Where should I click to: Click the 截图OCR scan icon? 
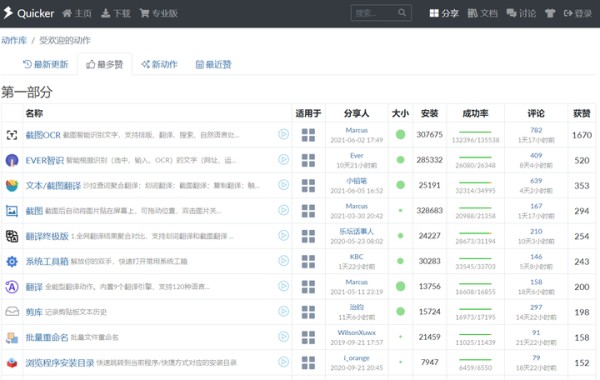pos(12,135)
